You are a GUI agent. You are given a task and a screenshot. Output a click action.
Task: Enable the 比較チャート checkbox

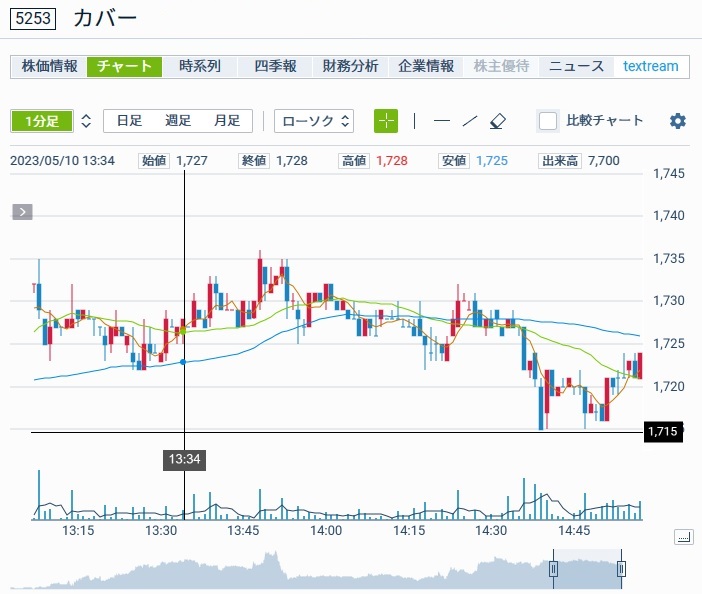(x=548, y=121)
